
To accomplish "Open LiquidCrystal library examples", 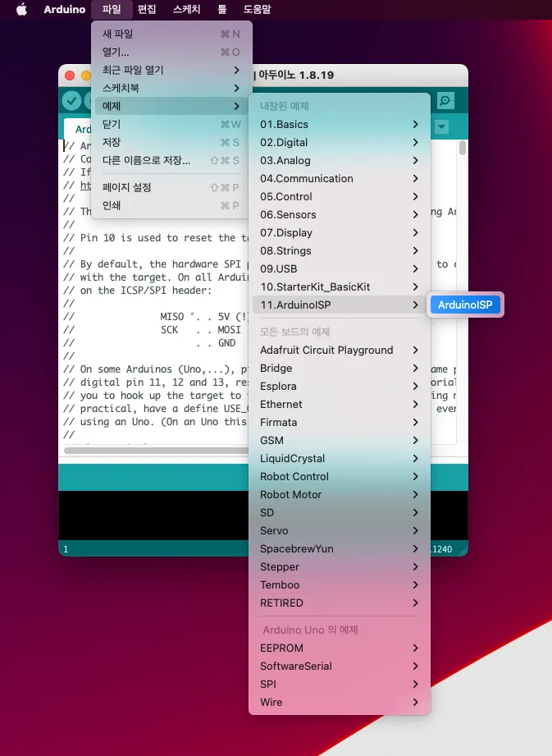I will click(339, 459).
